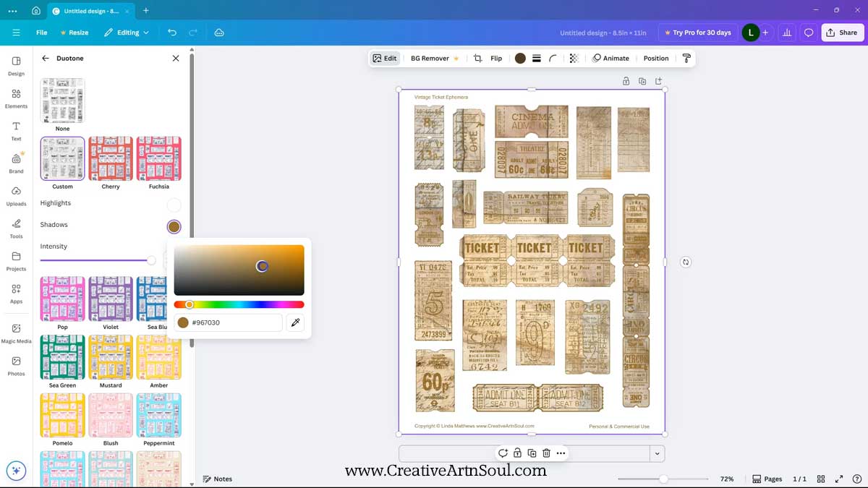Click the Intensity slider handle
Screen dimensions: 868x488
click(x=151, y=260)
